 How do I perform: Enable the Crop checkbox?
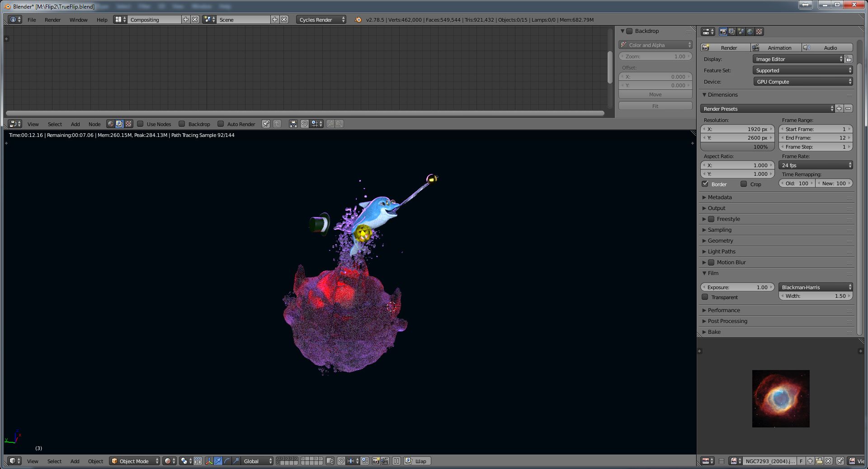744,184
